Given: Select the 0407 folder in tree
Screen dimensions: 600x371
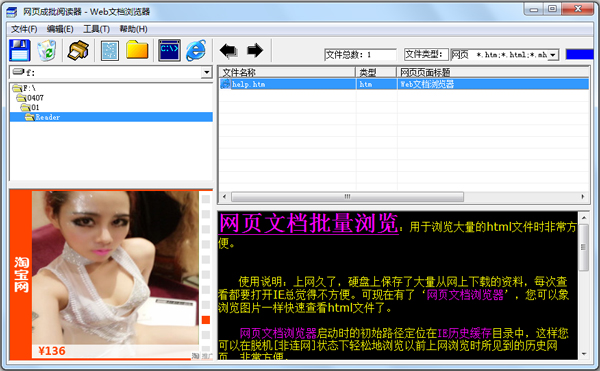Looking at the screenshot, I should tap(30, 98).
